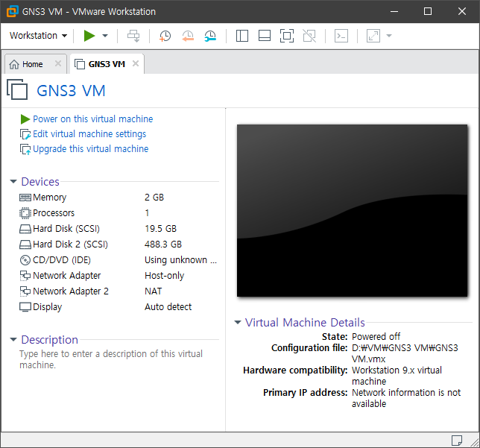Click 'Network information is not available' text
Screen dimensions: 480x448
[406, 398]
